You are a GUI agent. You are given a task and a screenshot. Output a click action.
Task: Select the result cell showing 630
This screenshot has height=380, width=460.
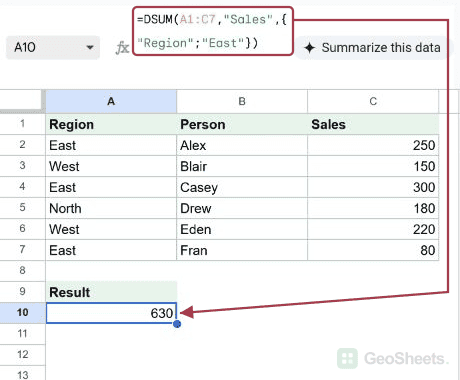111,313
